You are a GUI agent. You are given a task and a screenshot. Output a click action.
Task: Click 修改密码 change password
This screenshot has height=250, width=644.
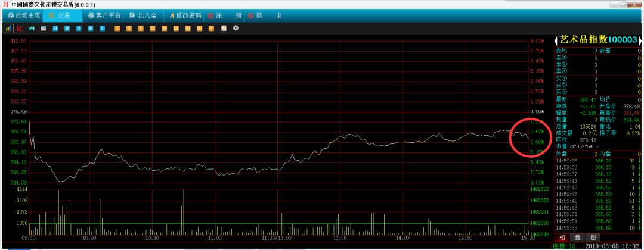tap(186, 16)
